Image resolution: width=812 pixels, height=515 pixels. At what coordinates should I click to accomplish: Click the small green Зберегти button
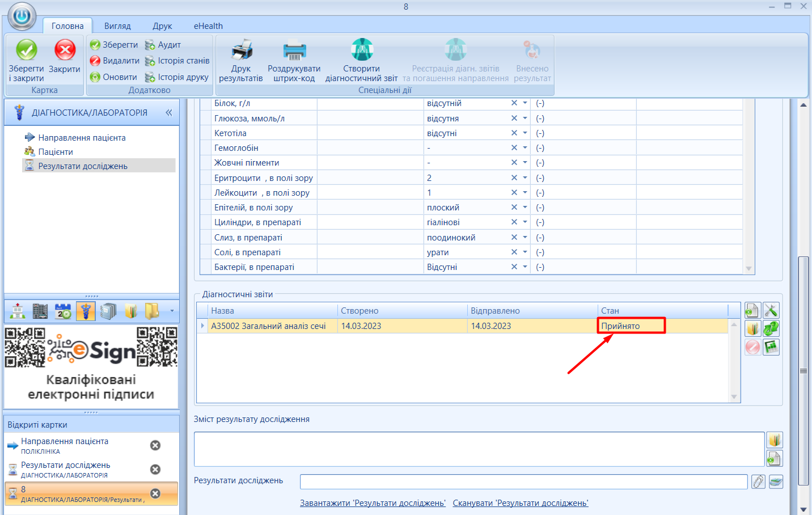coord(114,45)
